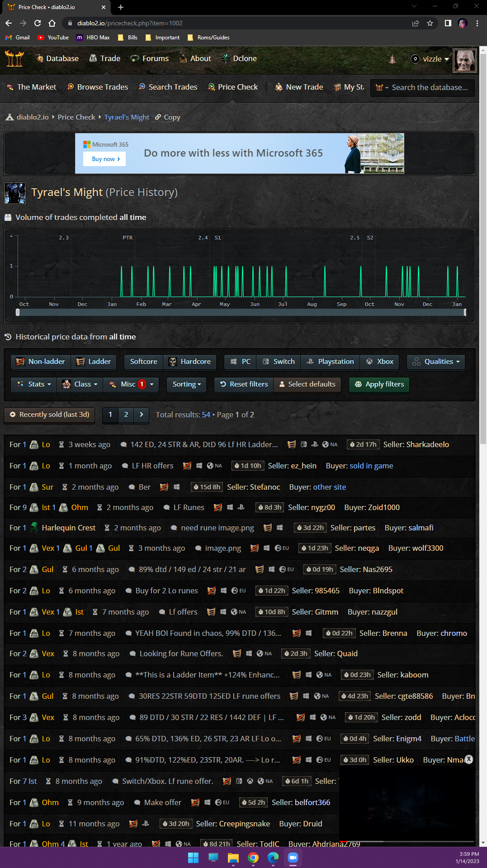Open the Price Check tab
Screen dimensions: 487x868
[x=232, y=87]
